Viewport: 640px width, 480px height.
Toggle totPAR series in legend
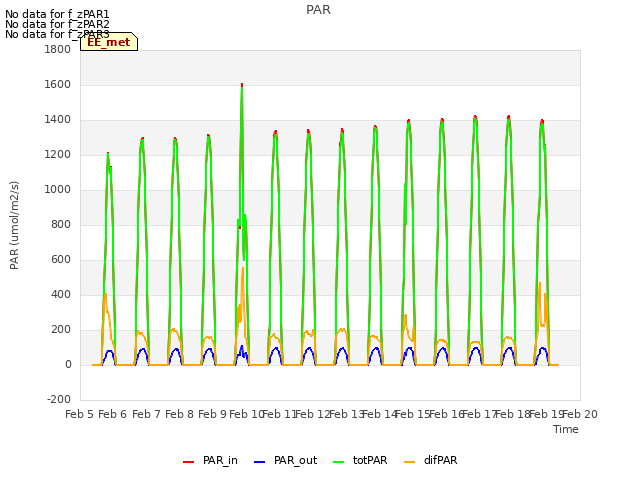360,460
